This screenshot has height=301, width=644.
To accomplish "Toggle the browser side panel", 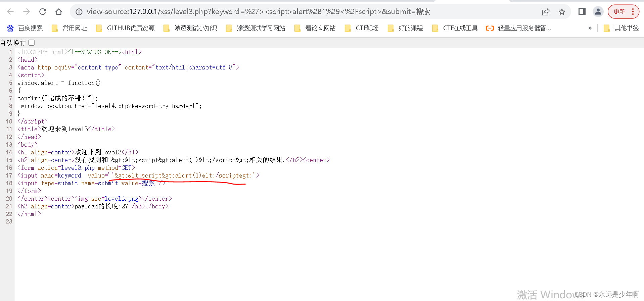I will [x=582, y=12].
